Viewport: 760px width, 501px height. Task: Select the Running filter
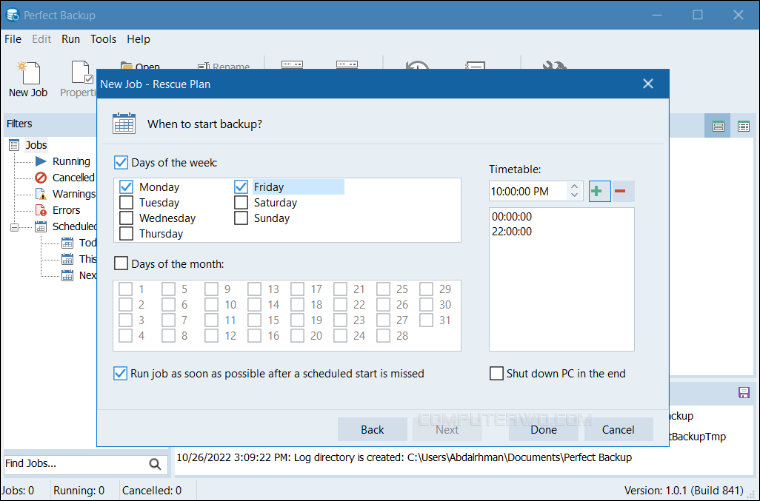(71, 161)
